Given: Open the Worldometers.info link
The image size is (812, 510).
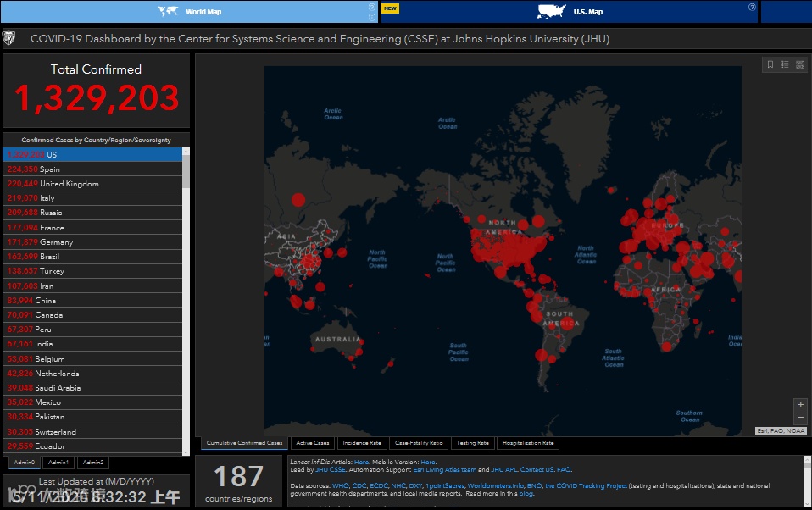Looking at the screenshot, I should pos(496,486).
